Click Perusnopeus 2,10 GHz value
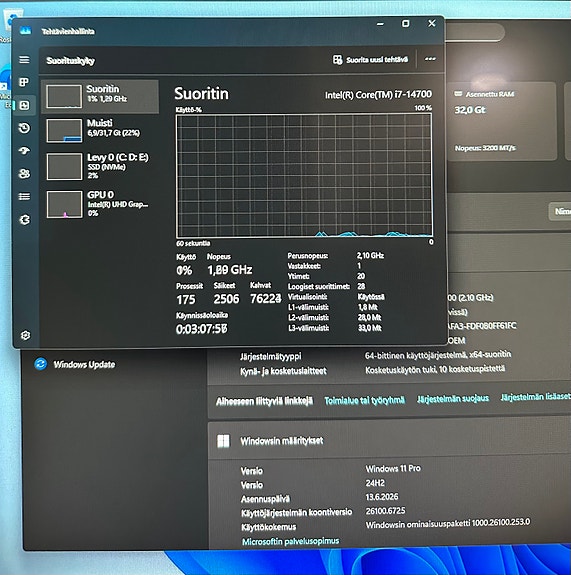This screenshot has height=575, width=571. click(370, 255)
